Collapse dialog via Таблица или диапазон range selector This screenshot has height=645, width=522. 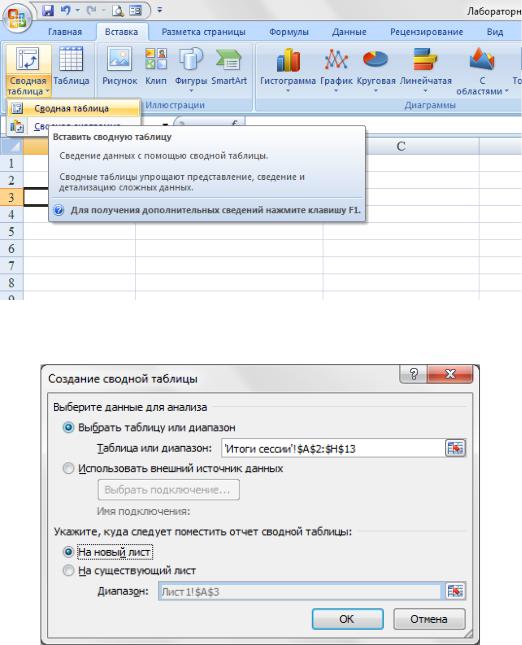[x=455, y=448]
